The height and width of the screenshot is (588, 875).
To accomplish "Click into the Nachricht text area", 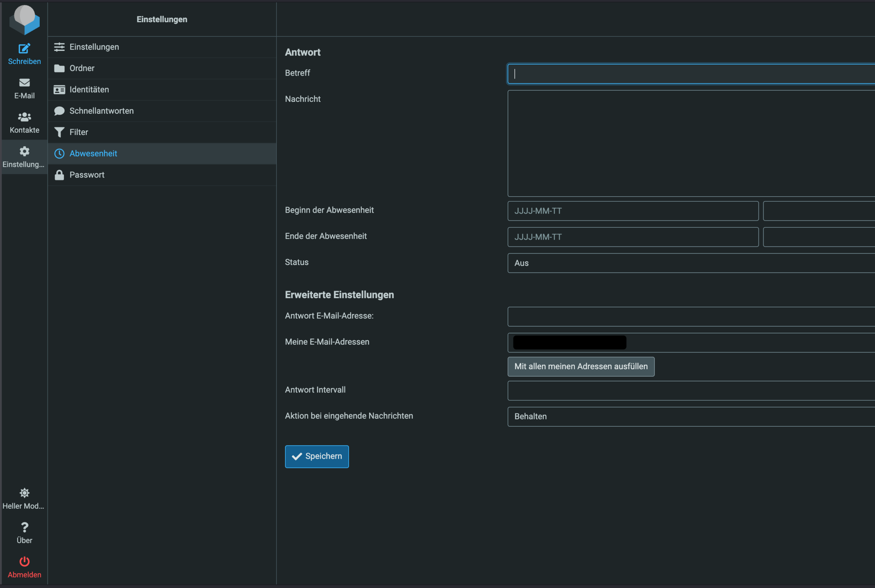I will tap(690, 143).
